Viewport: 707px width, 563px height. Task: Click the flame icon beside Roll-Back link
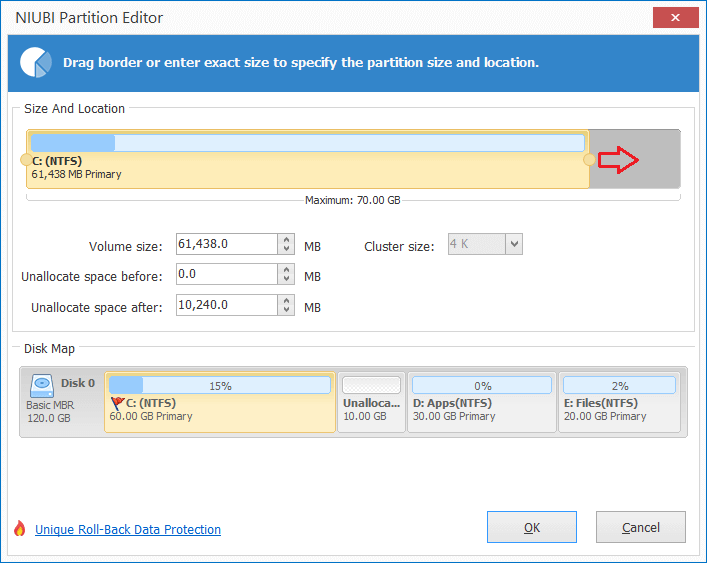19,528
